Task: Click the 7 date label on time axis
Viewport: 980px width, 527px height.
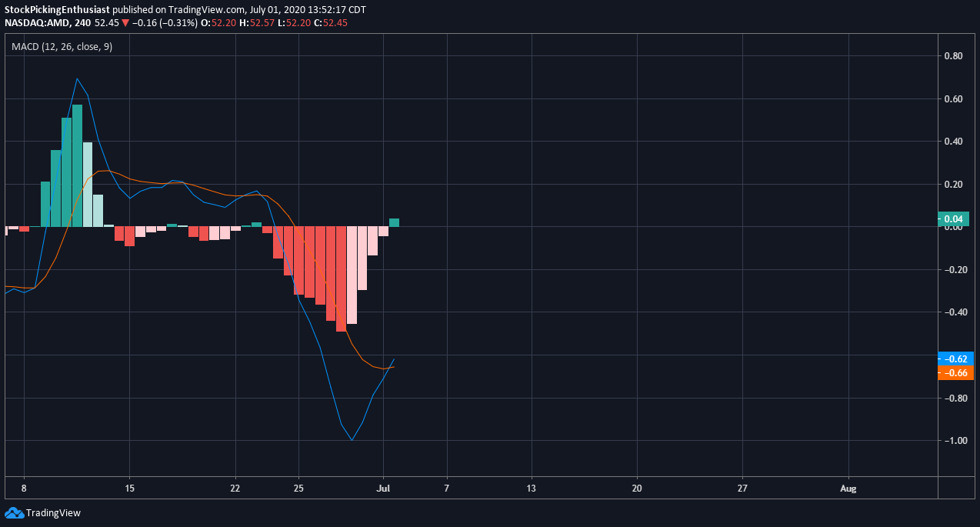Action: [446, 489]
